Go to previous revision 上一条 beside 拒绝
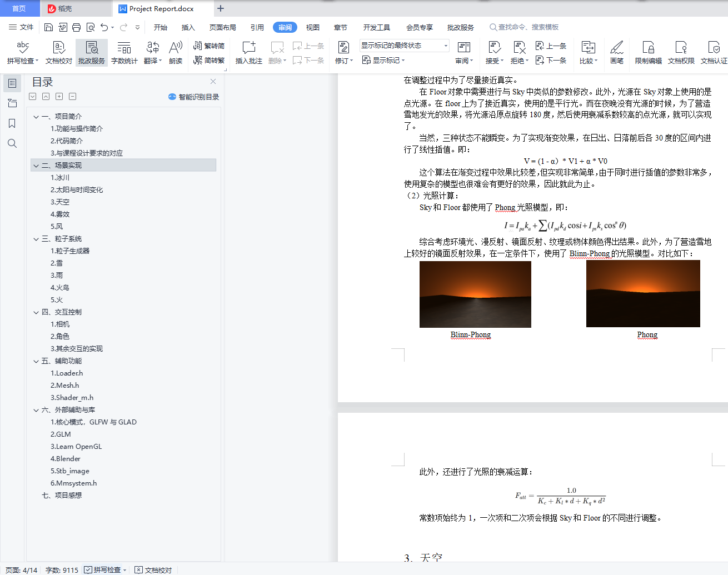This screenshot has width=728, height=575. pos(551,46)
